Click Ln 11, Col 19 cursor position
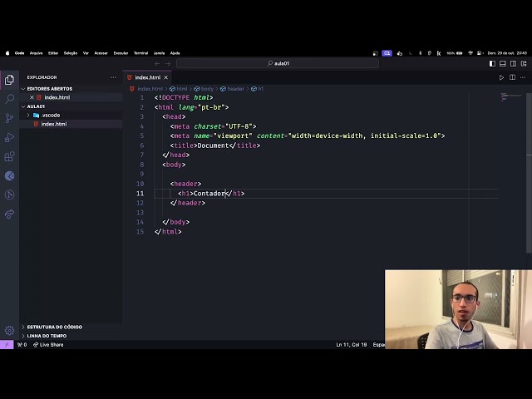This screenshot has height=399, width=532. [352, 345]
